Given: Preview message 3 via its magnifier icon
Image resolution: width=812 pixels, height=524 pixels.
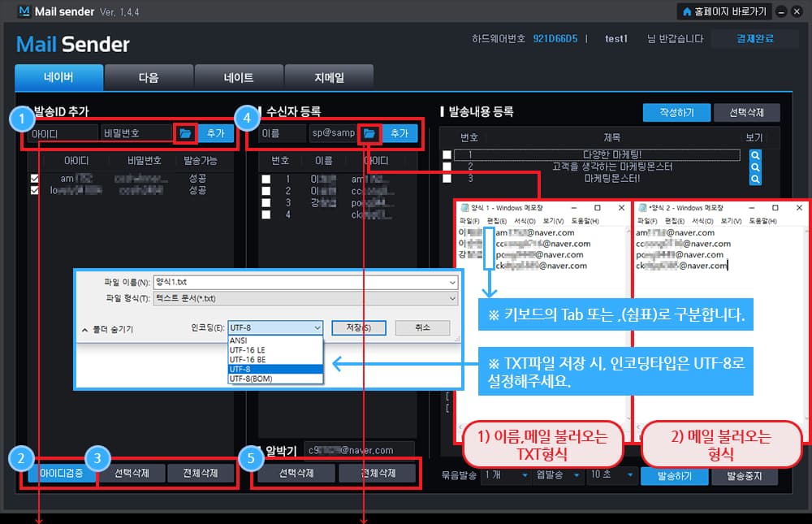Looking at the screenshot, I should pos(755,179).
